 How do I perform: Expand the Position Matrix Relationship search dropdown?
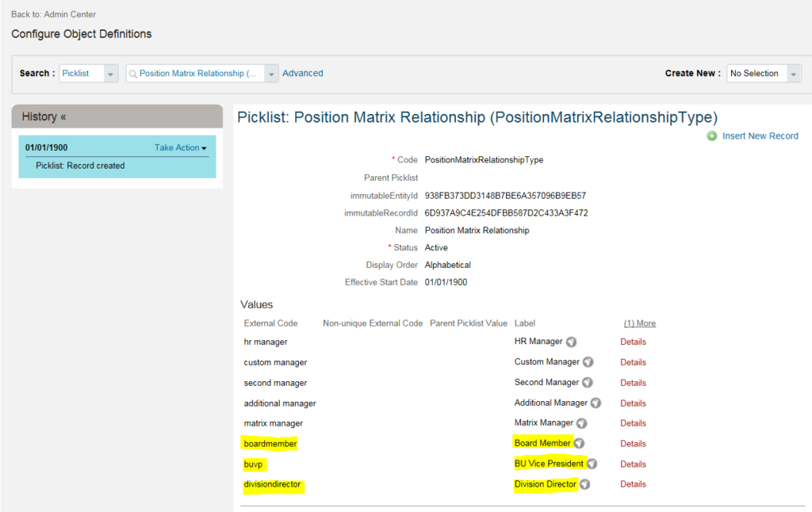pos(271,74)
